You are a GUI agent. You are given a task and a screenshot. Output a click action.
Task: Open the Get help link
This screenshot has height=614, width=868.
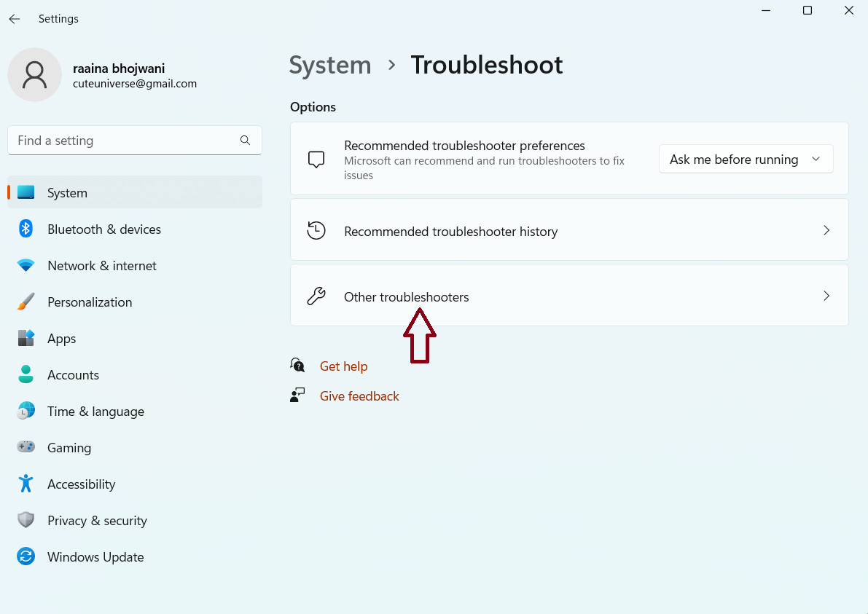343,366
